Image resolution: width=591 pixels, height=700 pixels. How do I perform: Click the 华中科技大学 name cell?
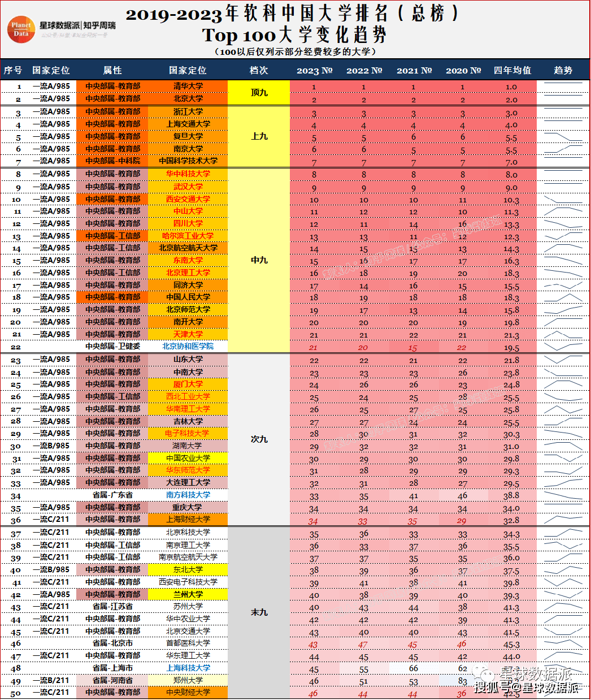[188, 174]
